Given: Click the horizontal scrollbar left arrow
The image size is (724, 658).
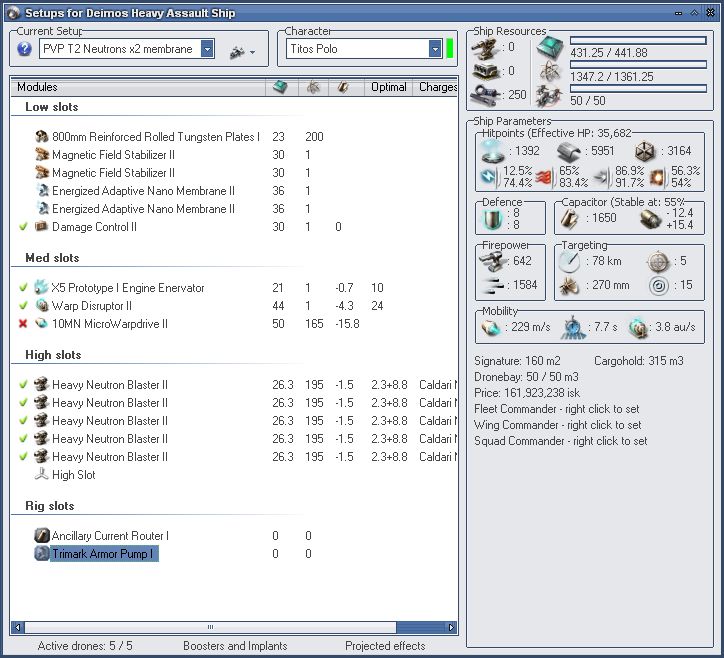Looking at the screenshot, I should [x=18, y=627].
